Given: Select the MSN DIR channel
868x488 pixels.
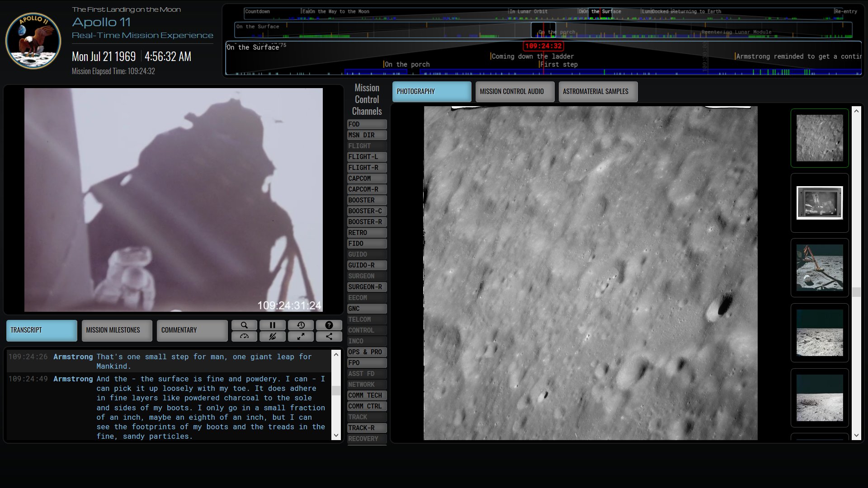Looking at the screenshot, I should [x=367, y=135].
